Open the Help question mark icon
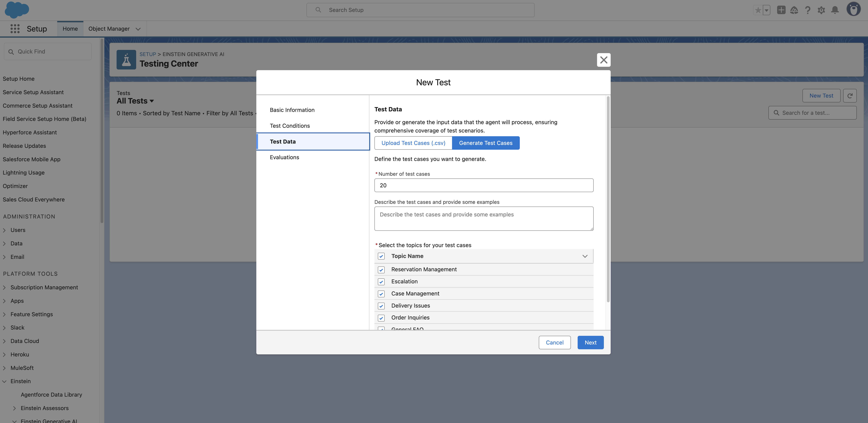 click(x=808, y=10)
